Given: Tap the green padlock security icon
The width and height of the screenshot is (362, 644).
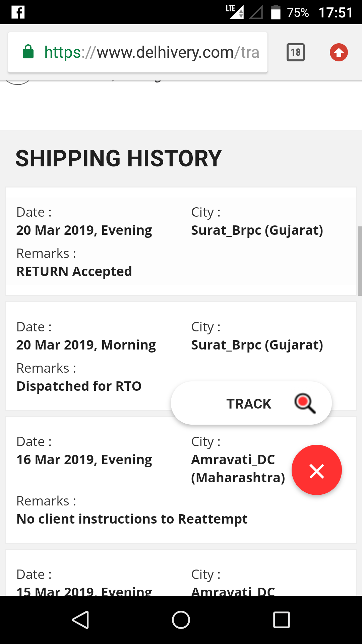Looking at the screenshot, I should point(28,52).
